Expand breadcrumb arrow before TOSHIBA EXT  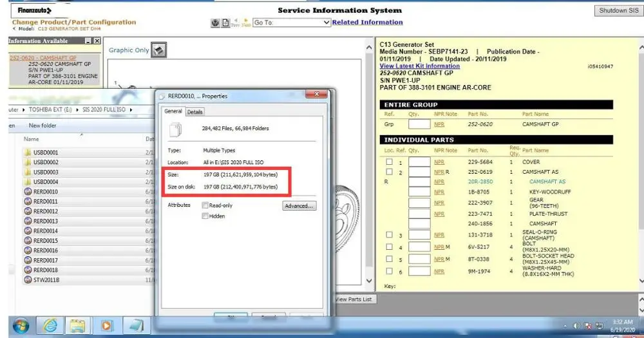(23, 109)
